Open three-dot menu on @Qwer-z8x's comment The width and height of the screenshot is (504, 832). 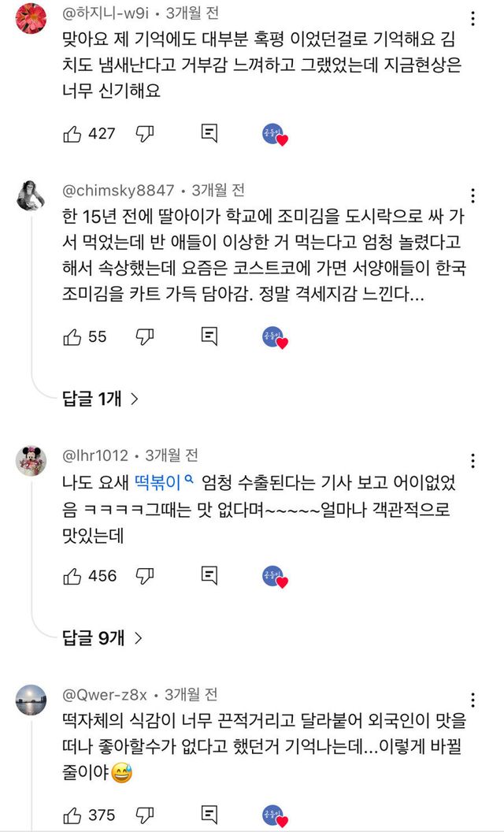472,700
